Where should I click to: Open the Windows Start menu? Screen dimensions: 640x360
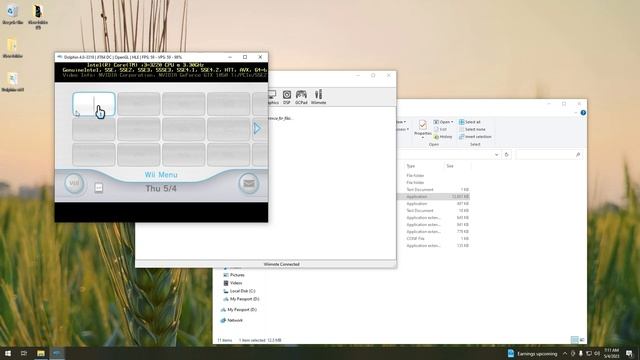point(8,353)
